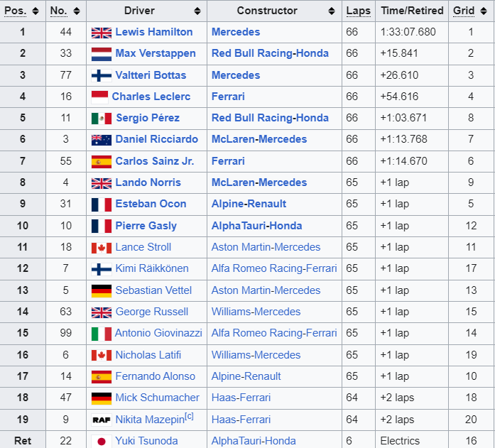Click Italy flag beside Antonio Giovinazzi
The height and width of the screenshot is (448, 495).
coord(102,334)
